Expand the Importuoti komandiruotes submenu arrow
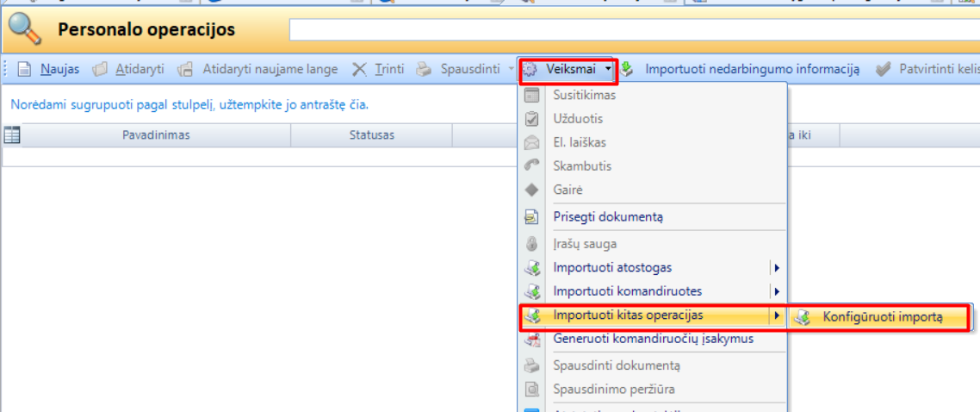Image resolution: width=980 pixels, height=412 pixels. click(777, 291)
